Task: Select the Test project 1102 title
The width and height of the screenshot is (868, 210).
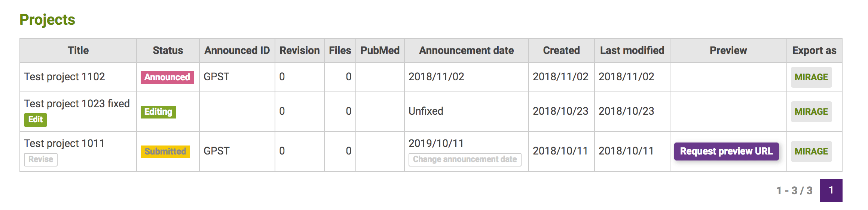Action: coord(64,77)
